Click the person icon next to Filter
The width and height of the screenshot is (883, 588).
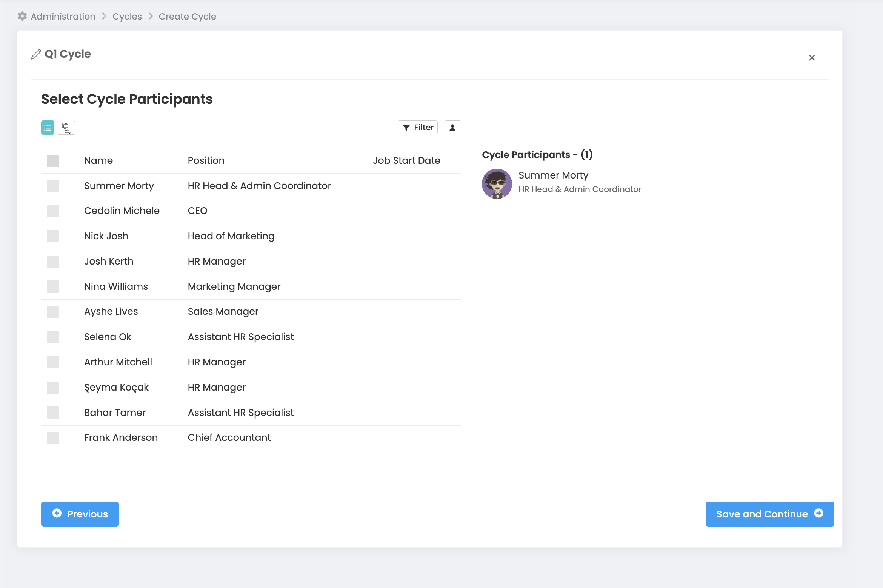452,128
